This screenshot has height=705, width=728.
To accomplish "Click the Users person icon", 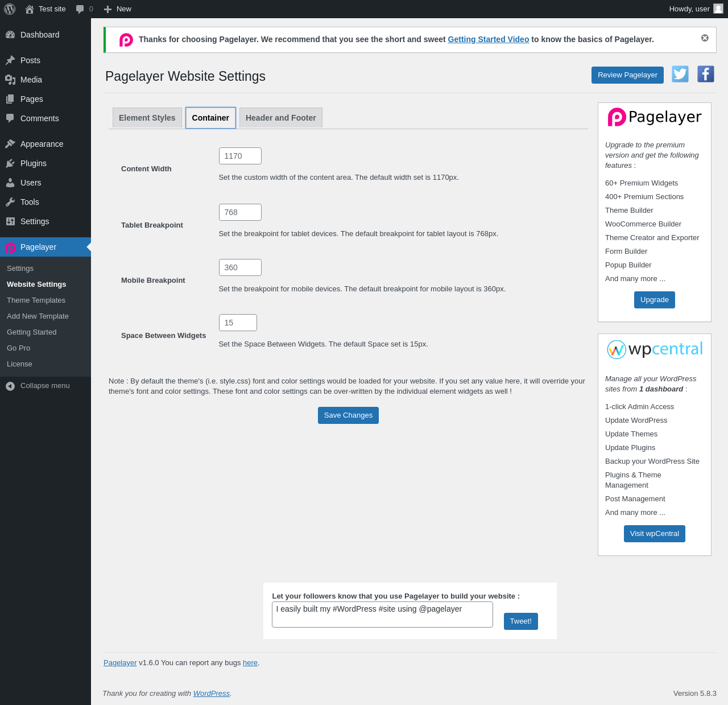I will (x=10, y=183).
